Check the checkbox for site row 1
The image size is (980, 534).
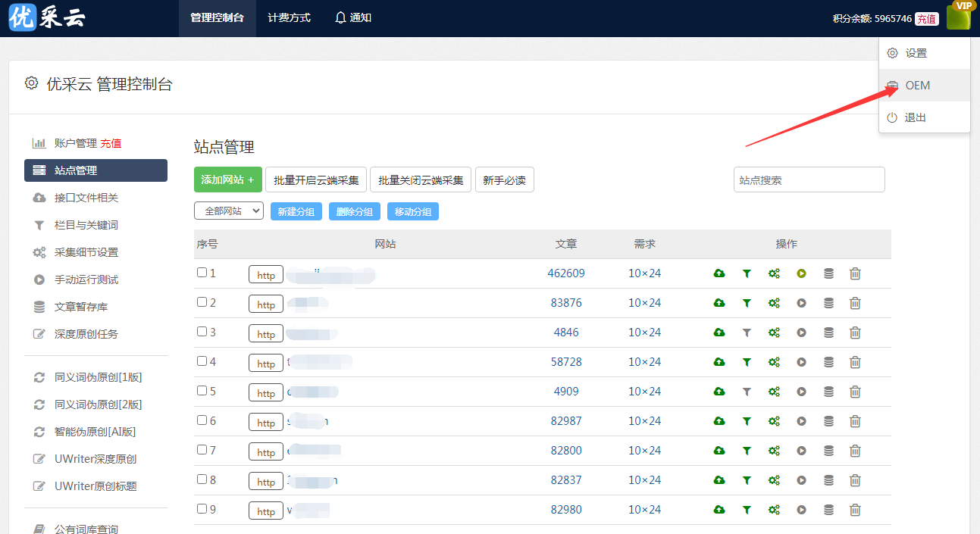(202, 273)
